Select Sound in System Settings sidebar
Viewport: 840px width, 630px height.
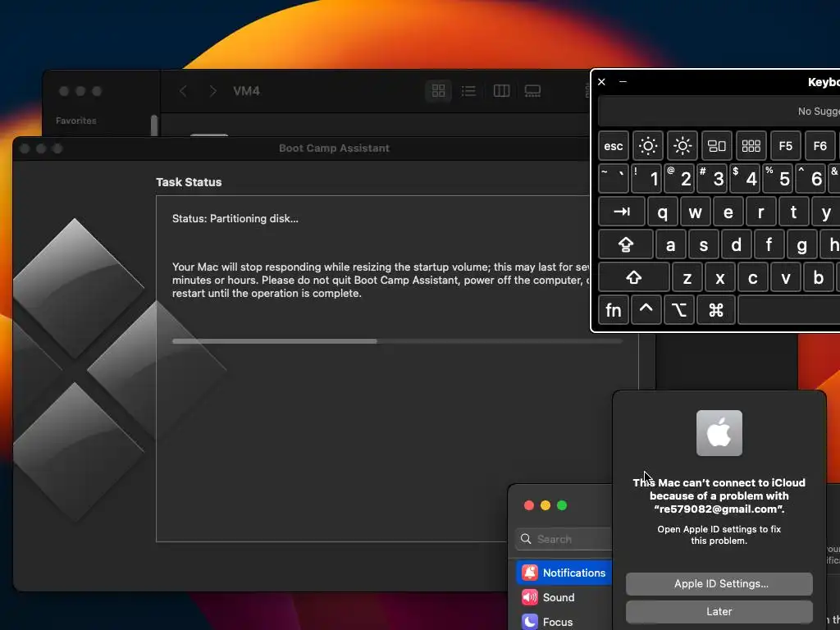564,597
